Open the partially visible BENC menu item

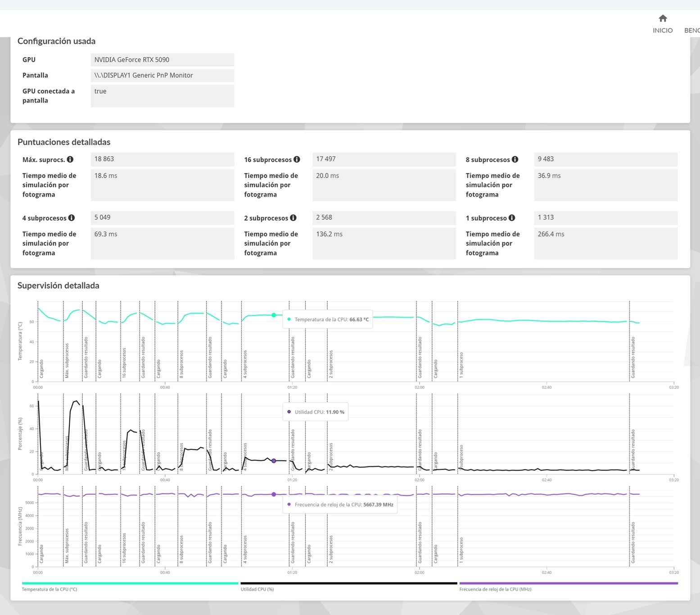pos(691,30)
